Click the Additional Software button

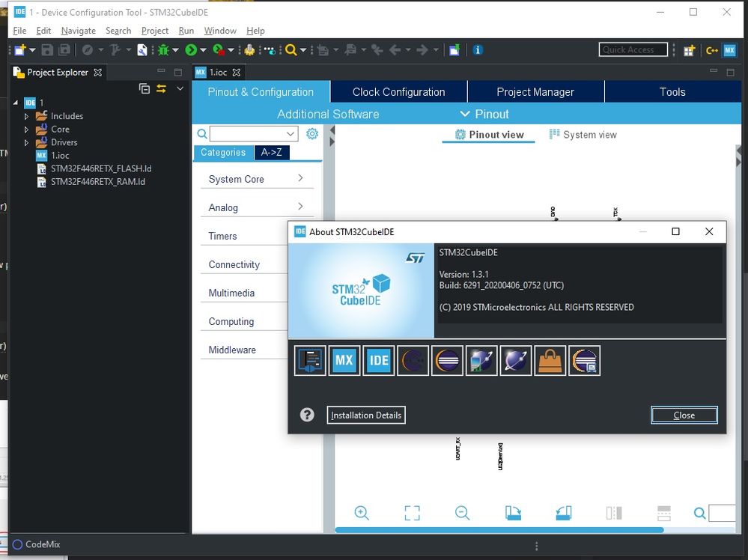point(328,114)
